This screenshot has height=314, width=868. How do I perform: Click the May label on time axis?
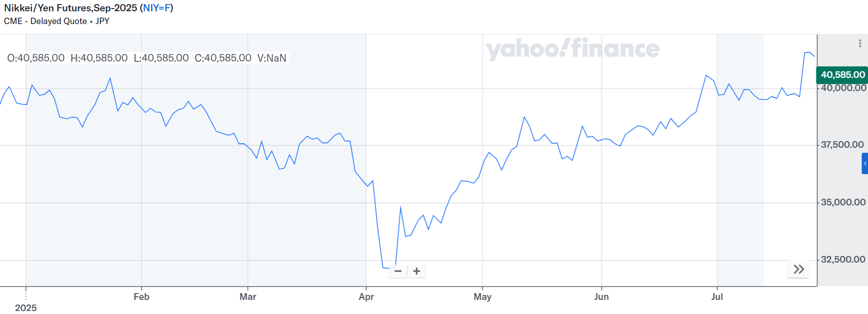[x=483, y=297]
